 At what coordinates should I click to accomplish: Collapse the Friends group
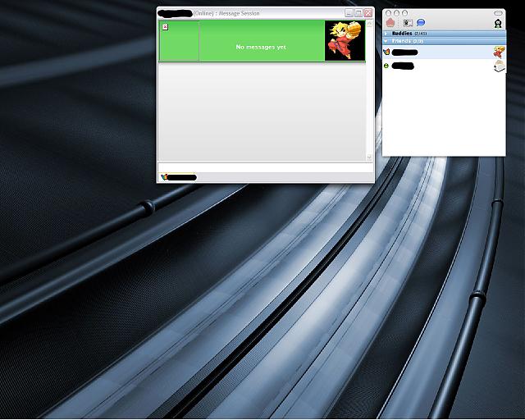[386, 41]
